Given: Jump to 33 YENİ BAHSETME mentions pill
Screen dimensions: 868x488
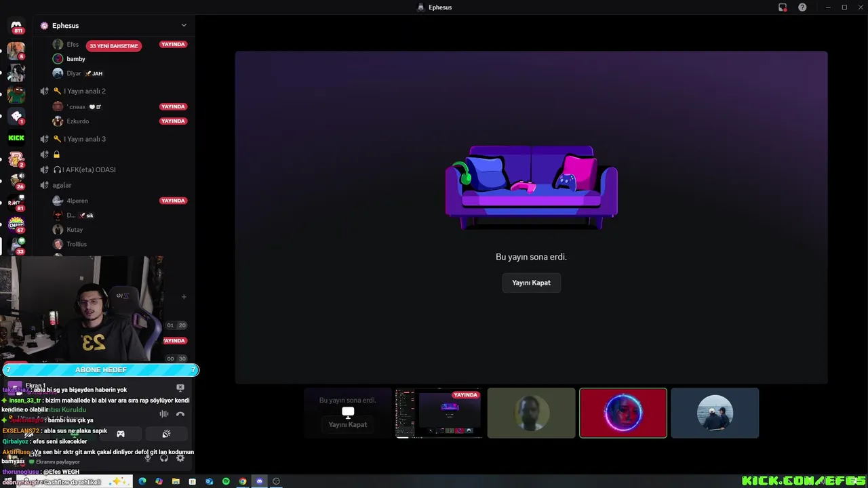Looking at the screenshot, I should (x=114, y=46).
